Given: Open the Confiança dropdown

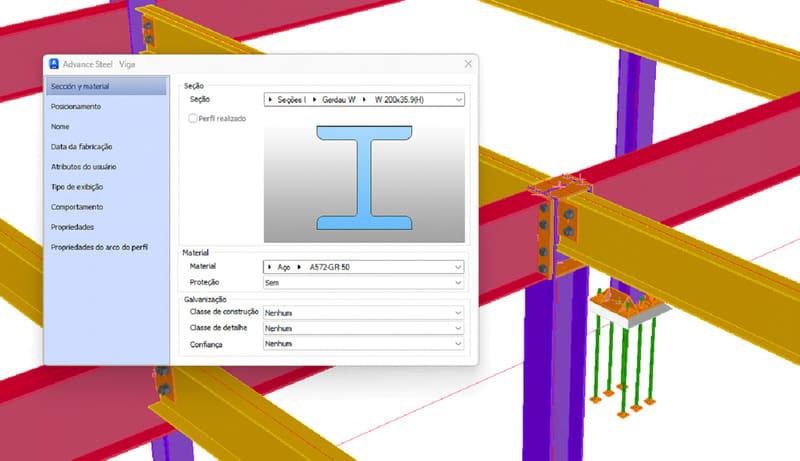Looking at the screenshot, I should (x=363, y=344).
